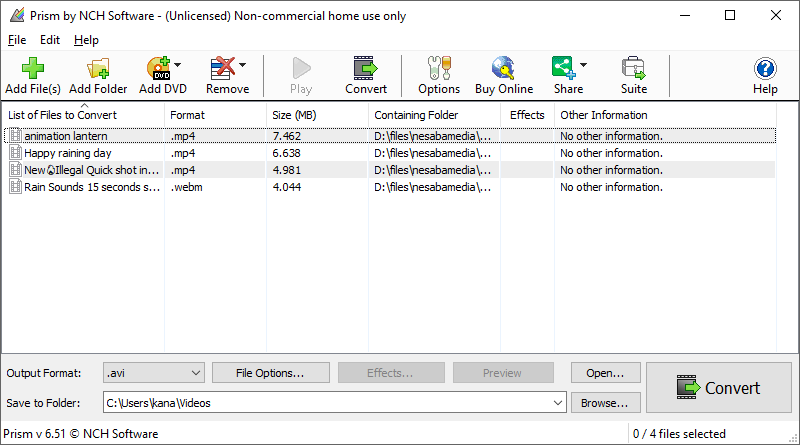The height and width of the screenshot is (445, 800).
Task: Open the Help menu in menu bar
Action: point(86,40)
